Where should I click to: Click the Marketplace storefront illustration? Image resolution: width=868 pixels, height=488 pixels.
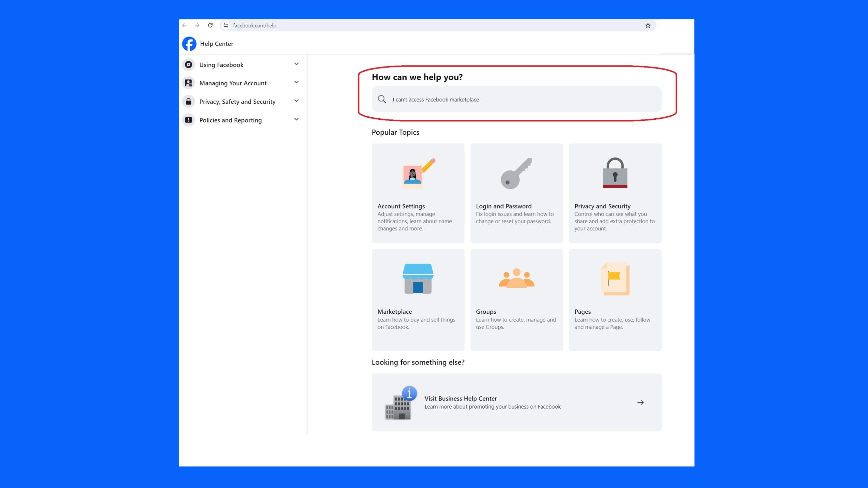pyautogui.click(x=418, y=279)
